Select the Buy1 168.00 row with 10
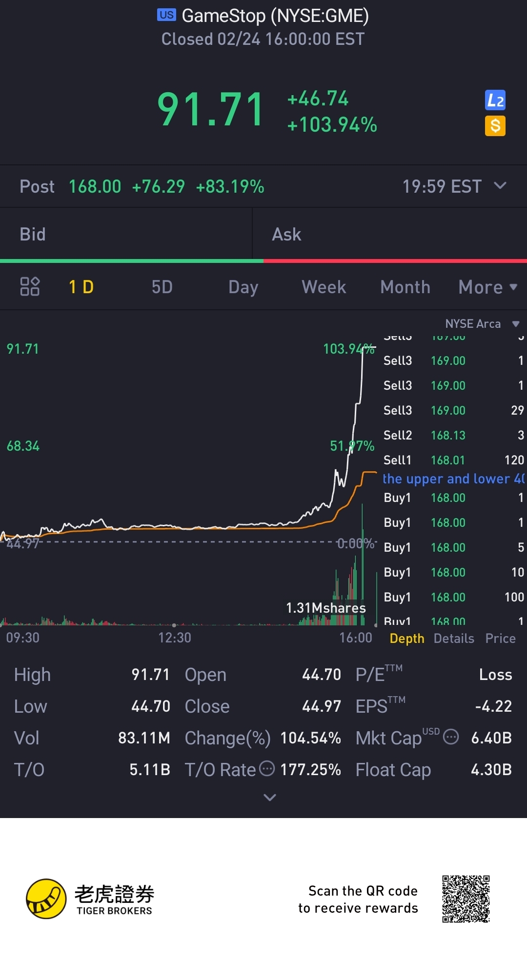 click(x=454, y=572)
